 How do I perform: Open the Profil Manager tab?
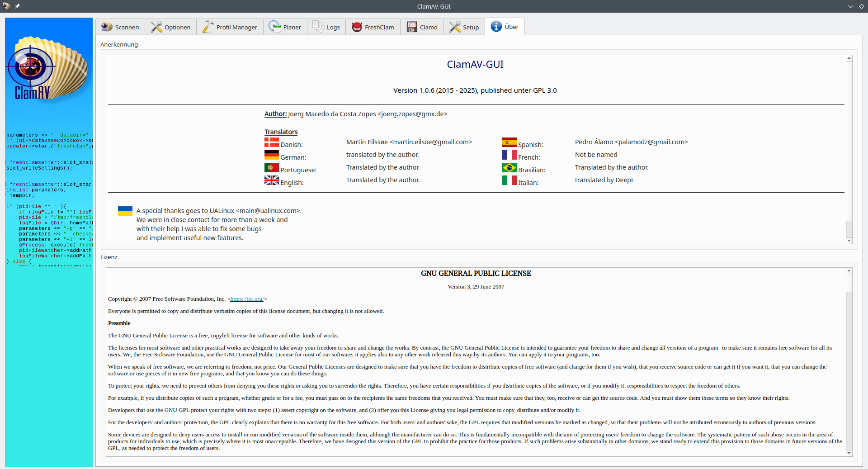pyautogui.click(x=230, y=27)
